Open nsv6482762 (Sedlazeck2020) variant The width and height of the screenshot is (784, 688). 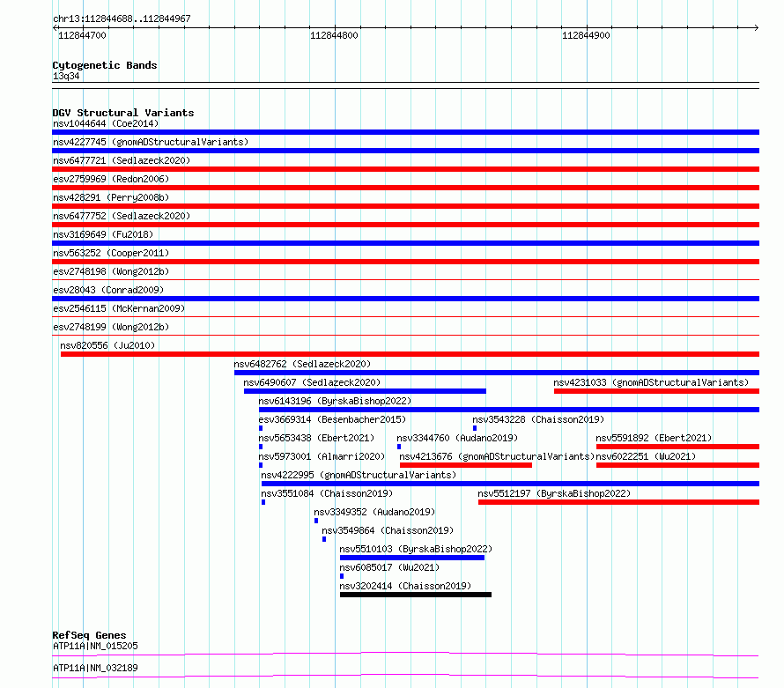[x=302, y=364]
